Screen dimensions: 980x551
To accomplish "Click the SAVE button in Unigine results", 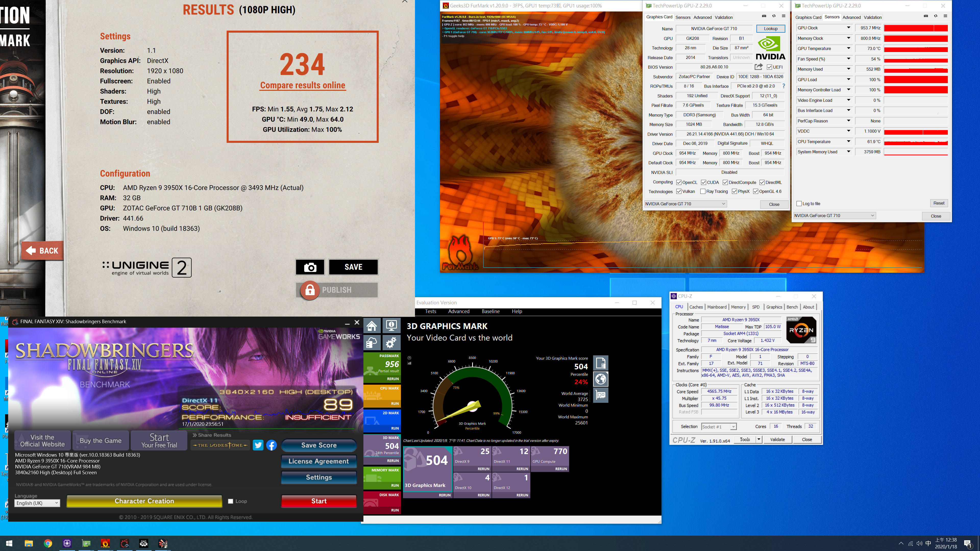I will [x=353, y=267].
